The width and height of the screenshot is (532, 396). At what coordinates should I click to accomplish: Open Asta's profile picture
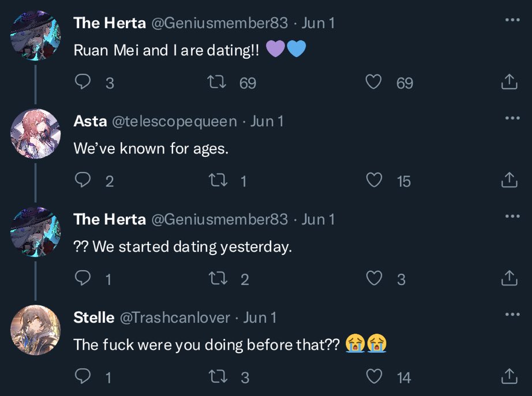(x=35, y=133)
